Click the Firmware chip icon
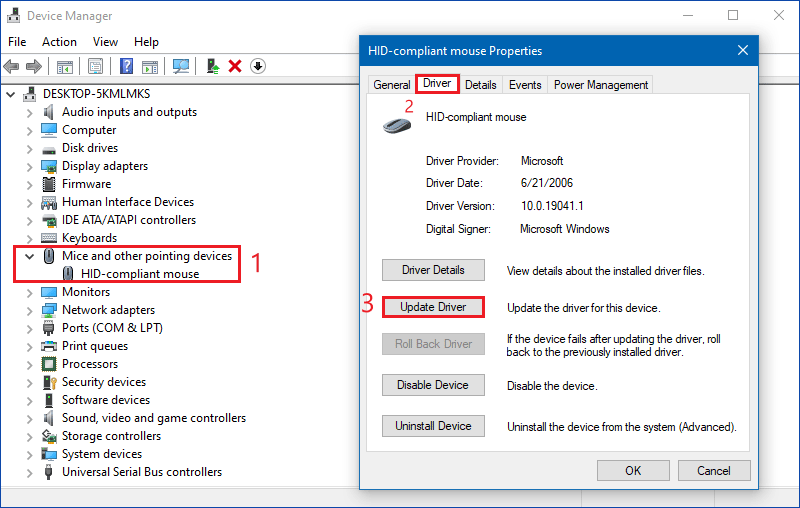 click(49, 184)
